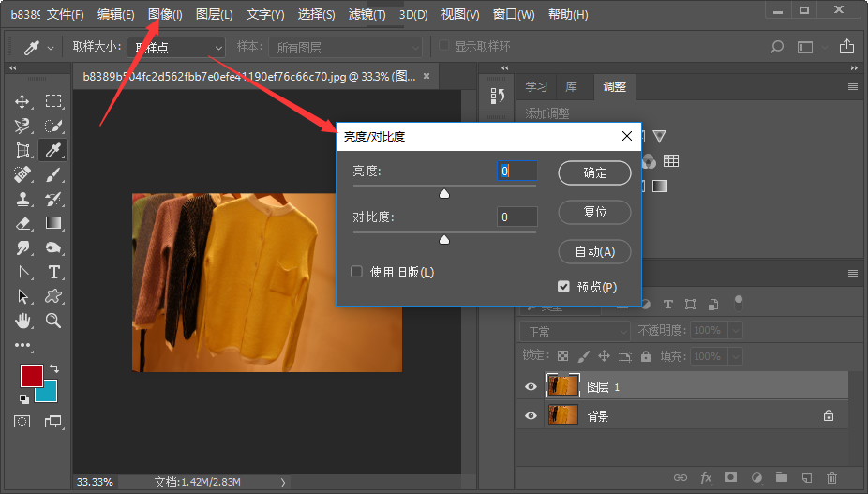Select the Lasso tool
The width and height of the screenshot is (868, 494).
(22, 126)
